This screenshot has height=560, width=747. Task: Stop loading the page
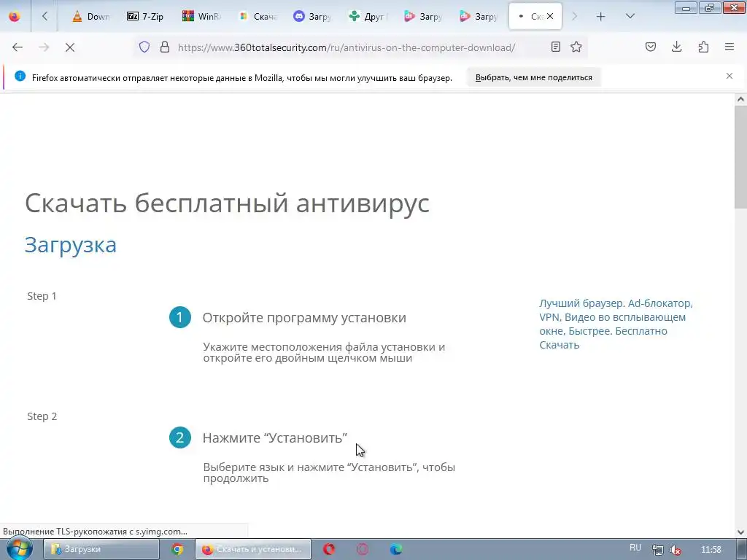[x=70, y=47]
